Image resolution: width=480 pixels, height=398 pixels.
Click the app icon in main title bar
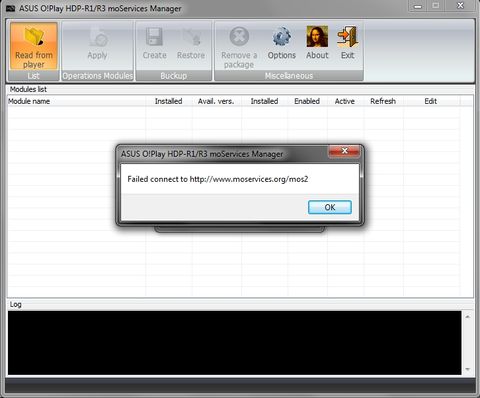[11, 8]
